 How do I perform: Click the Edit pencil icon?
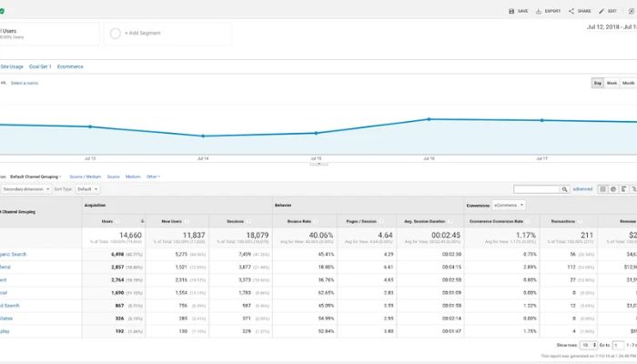coord(602,11)
